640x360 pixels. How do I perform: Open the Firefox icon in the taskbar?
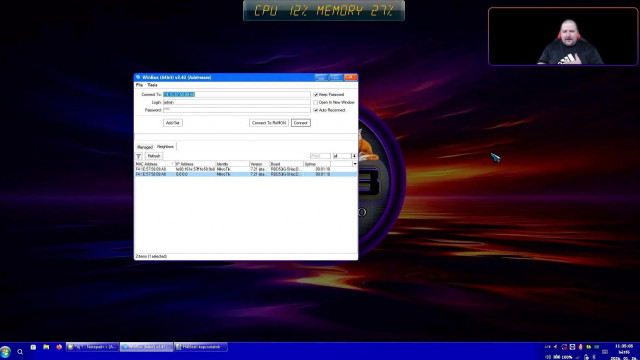click(59, 347)
